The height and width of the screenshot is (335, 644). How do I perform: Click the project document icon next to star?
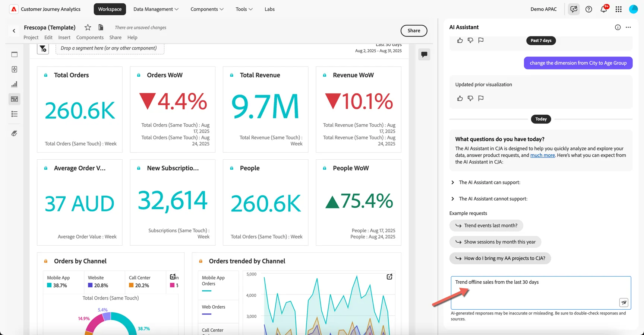click(101, 27)
